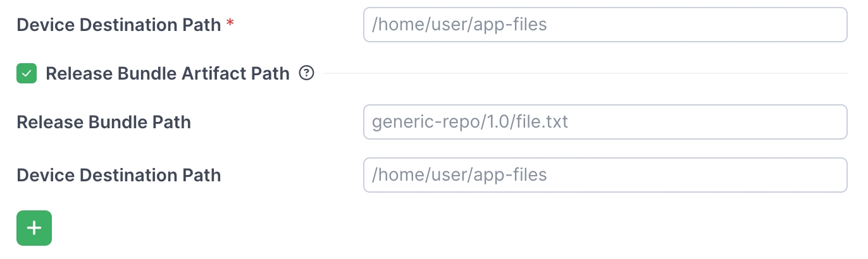Screen dimensions: 868x259
Task: Focus the required Device Destination Path field
Action: coord(605,25)
